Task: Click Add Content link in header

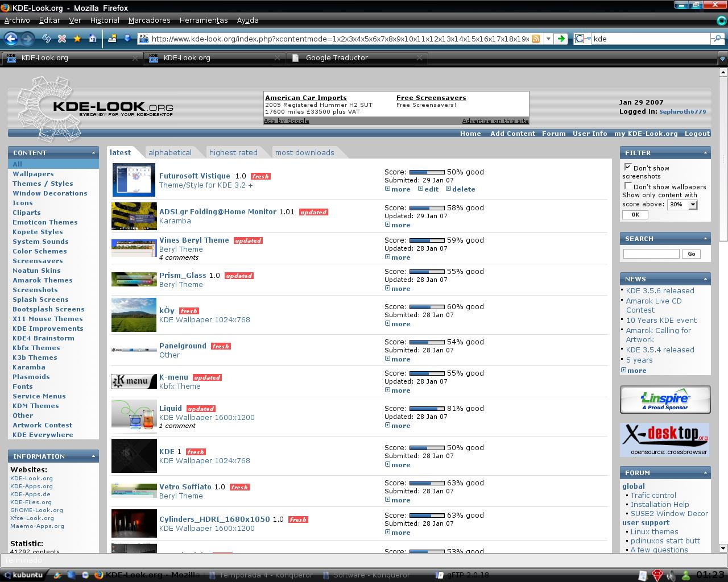Action: [x=512, y=134]
